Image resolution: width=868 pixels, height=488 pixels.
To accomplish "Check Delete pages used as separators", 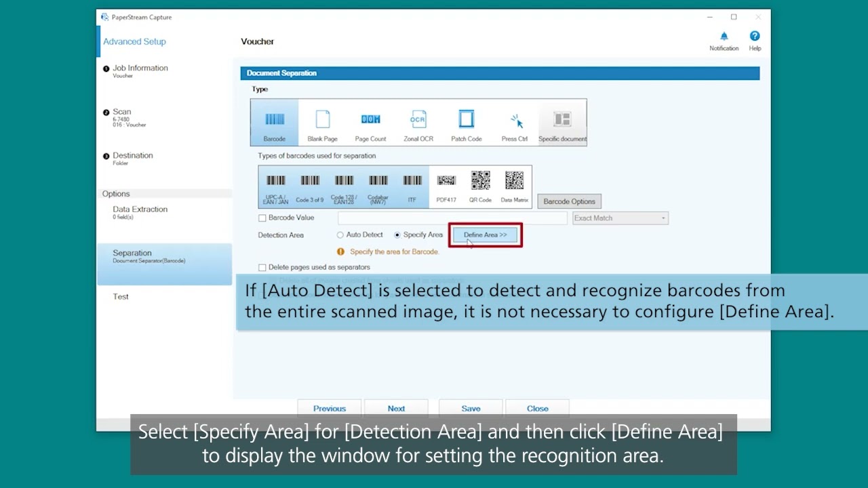I will click(262, 268).
